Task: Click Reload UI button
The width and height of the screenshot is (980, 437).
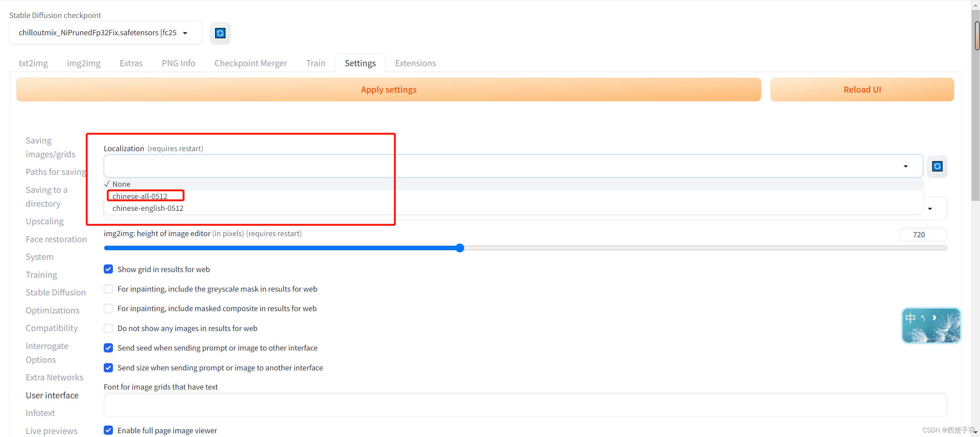Action: [864, 89]
